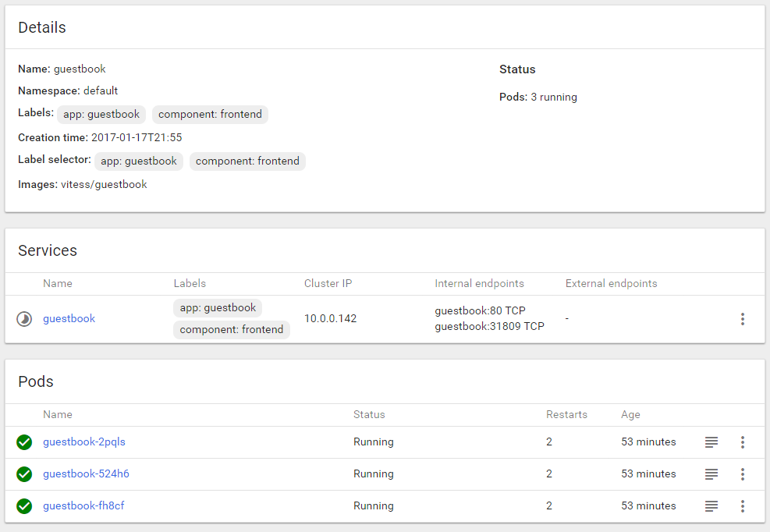Image resolution: width=770 pixels, height=532 pixels.
Task: Open the guestbook service link
Action: tap(69, 318)
